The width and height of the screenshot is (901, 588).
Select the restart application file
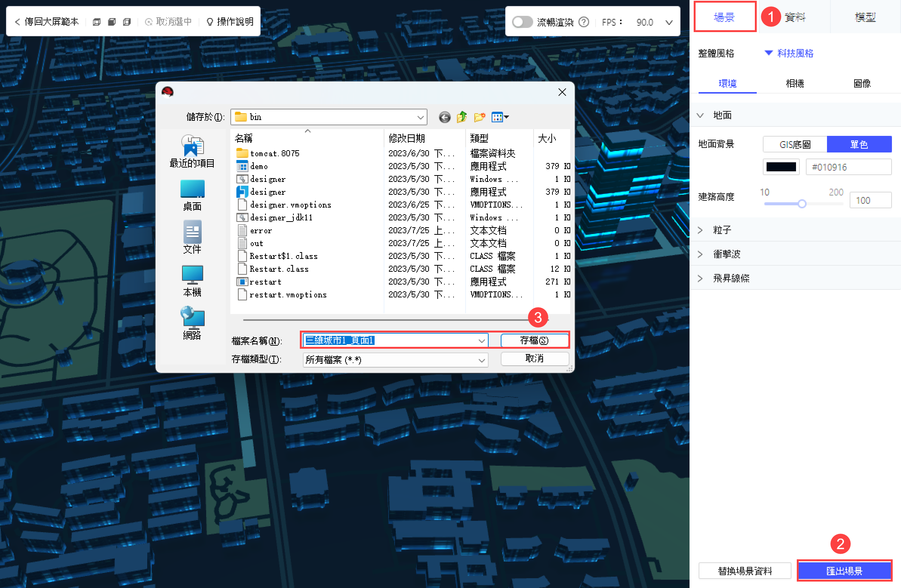(259, 282)
